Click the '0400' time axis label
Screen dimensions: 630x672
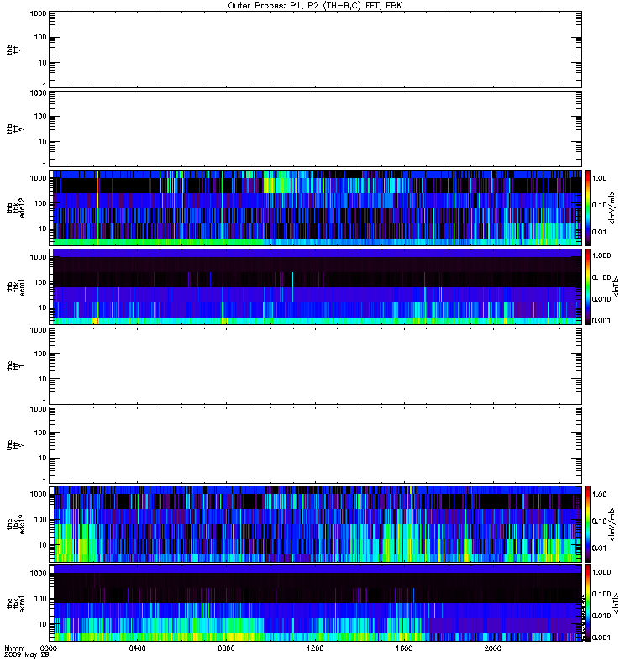click(137, 648)
